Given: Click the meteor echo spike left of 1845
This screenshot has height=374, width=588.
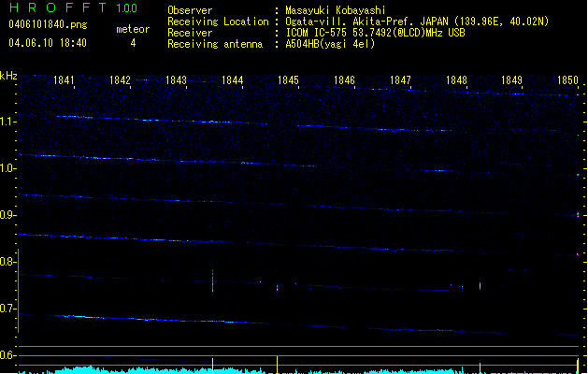Looking at the screenshot, I should tap(277, 288).
